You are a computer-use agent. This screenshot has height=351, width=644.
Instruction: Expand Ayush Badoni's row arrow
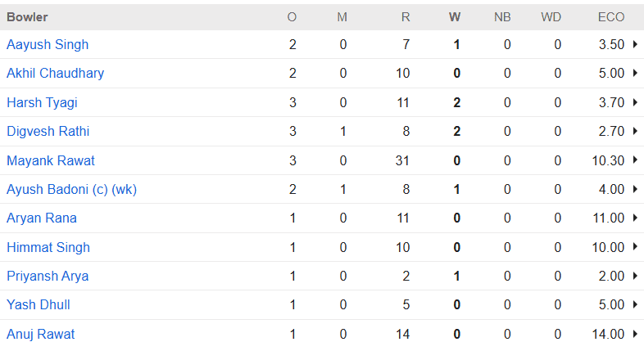635,189
